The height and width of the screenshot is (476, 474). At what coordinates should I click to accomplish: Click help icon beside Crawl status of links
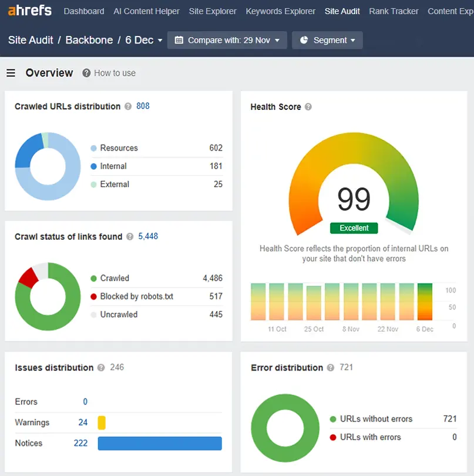click(130, 236)
